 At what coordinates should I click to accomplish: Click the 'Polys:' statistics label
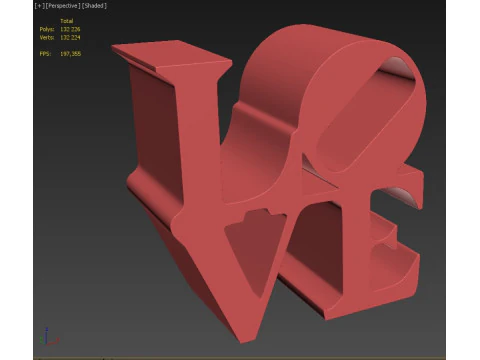point(47,29)
